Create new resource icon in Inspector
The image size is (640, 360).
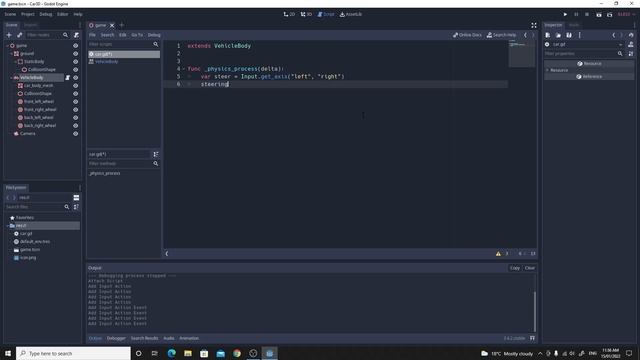[548, 35]
